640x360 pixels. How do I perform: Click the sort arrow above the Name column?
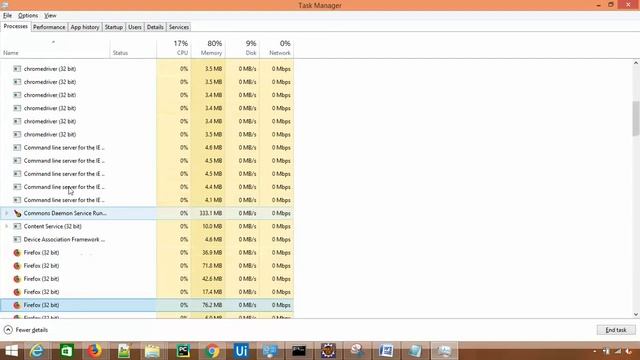click(53, 42)
